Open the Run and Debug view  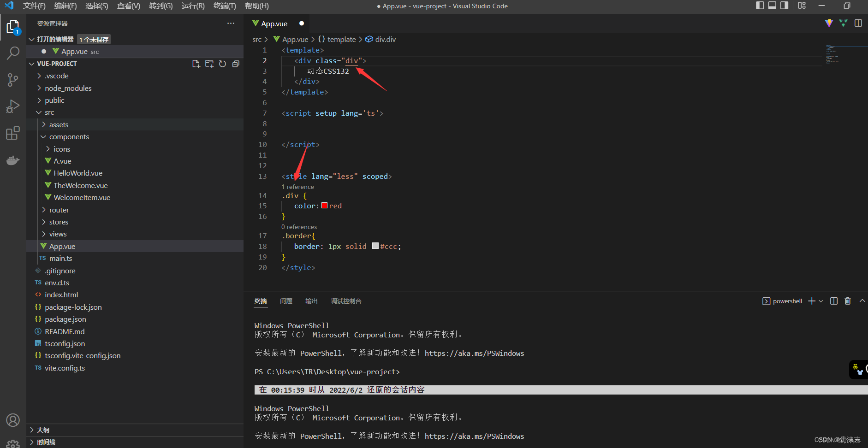(x=13, y=106)
